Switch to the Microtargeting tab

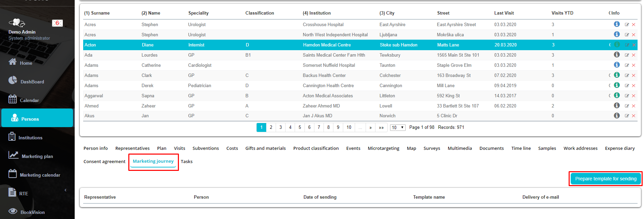383,148
